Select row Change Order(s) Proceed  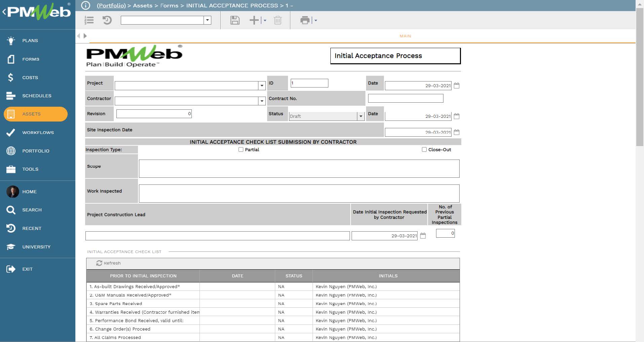273,329
